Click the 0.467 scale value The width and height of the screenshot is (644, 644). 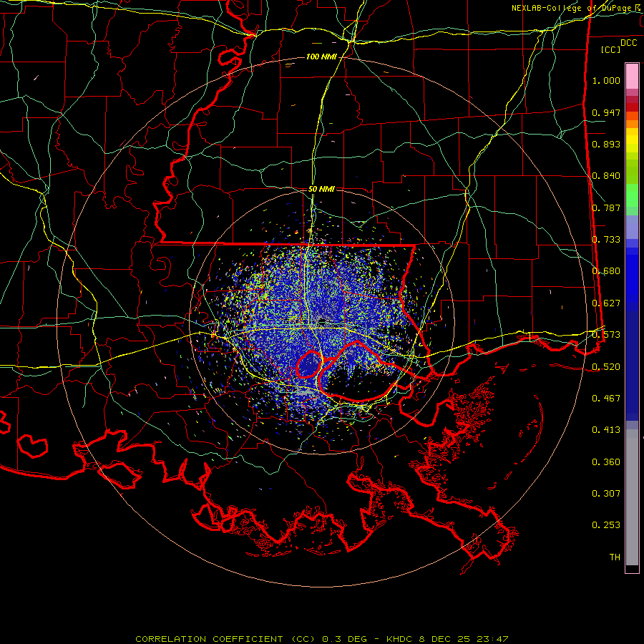(606, 399)
